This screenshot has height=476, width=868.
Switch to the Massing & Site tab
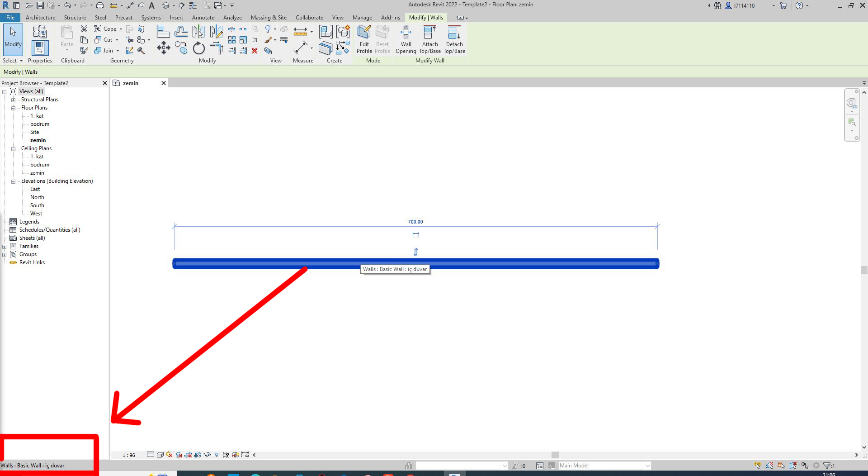click(269, 18)
